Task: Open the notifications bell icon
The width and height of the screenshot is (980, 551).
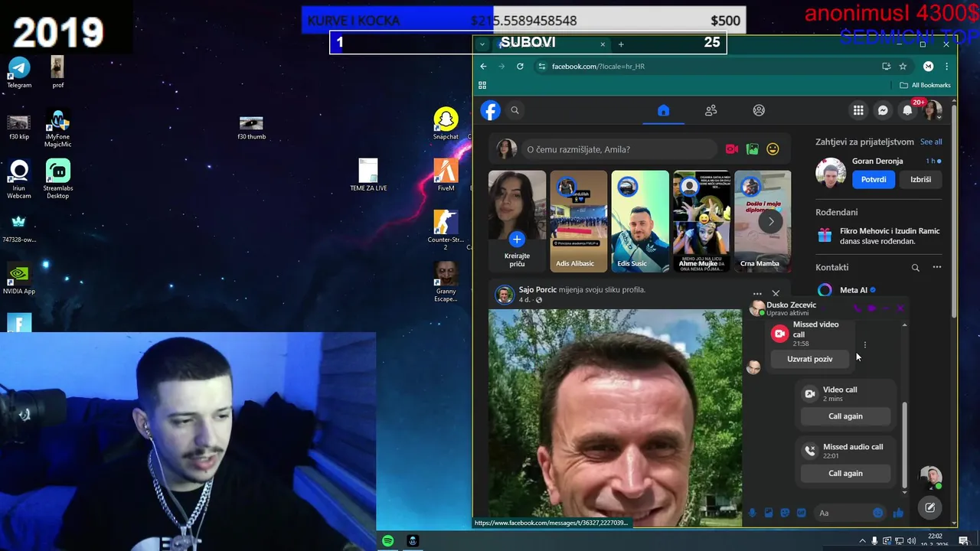Action: point(907,110)
